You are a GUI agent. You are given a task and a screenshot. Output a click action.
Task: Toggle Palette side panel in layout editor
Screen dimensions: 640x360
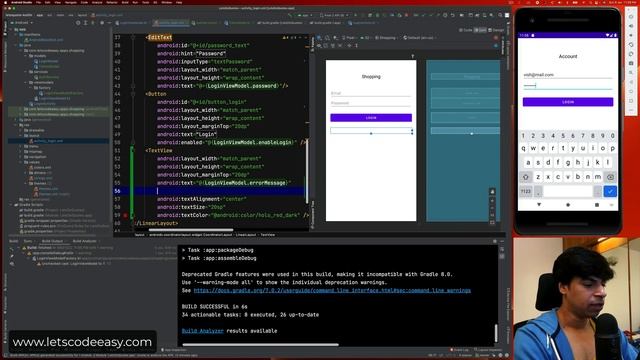click(313, 43)
